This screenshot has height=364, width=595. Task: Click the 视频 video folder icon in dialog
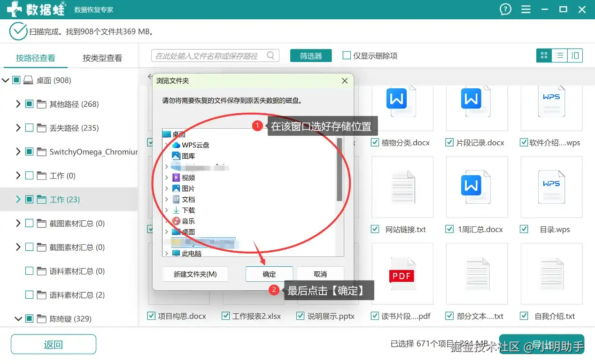pos(176,178)
